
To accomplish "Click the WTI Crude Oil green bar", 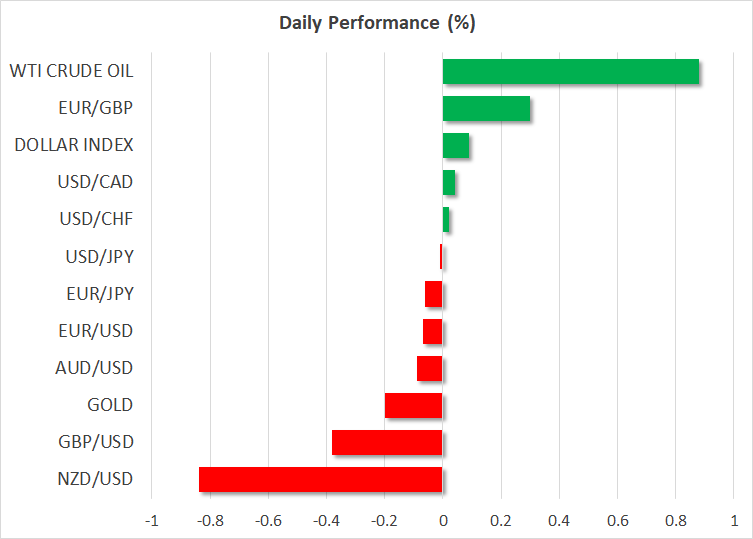I will [x=570, y=72].
